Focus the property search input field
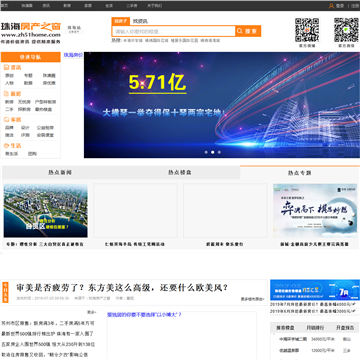 (x=174, y=31)
